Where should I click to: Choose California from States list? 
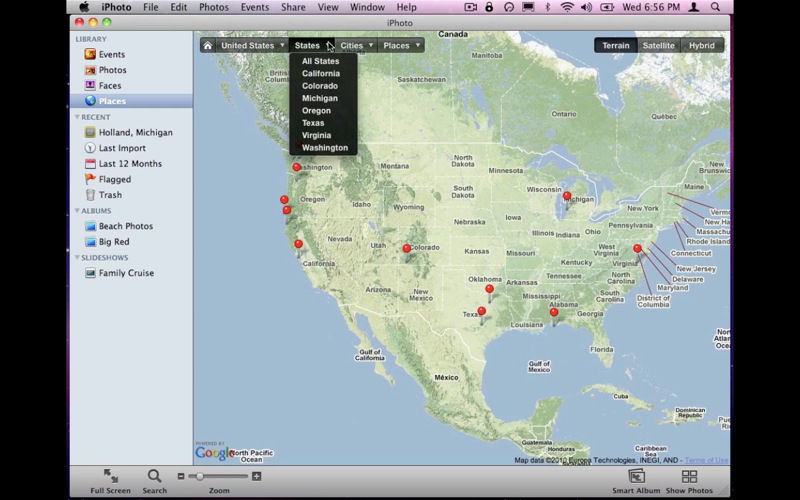pyautogui.click(x=323, y=73)
